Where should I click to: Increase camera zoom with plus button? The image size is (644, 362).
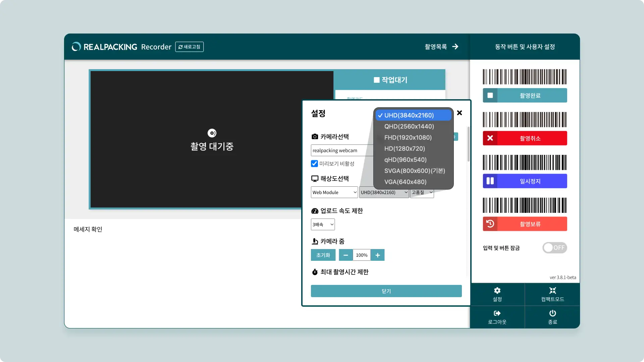coord(378,255)
